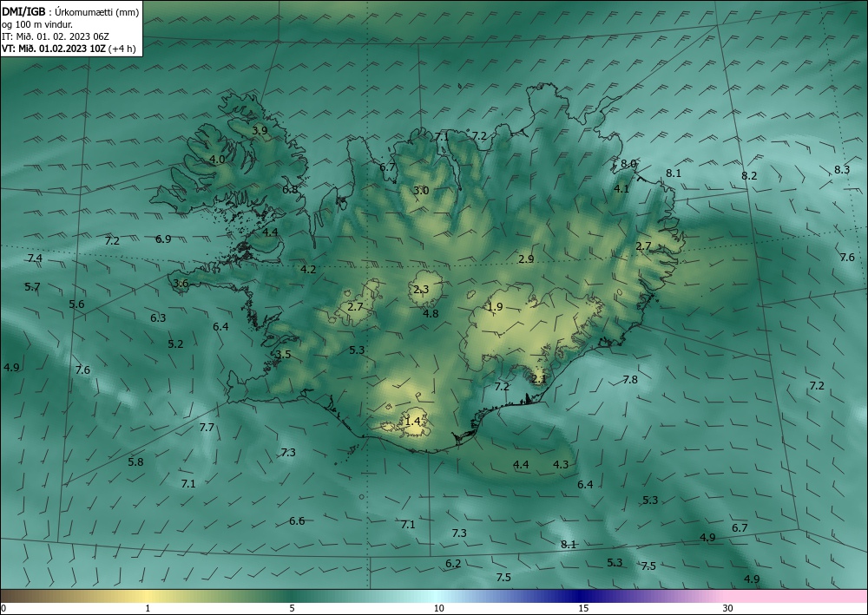Screen dimensions: 868x615
Task: Select the 3.5 value label
Action: click(284, 355)
